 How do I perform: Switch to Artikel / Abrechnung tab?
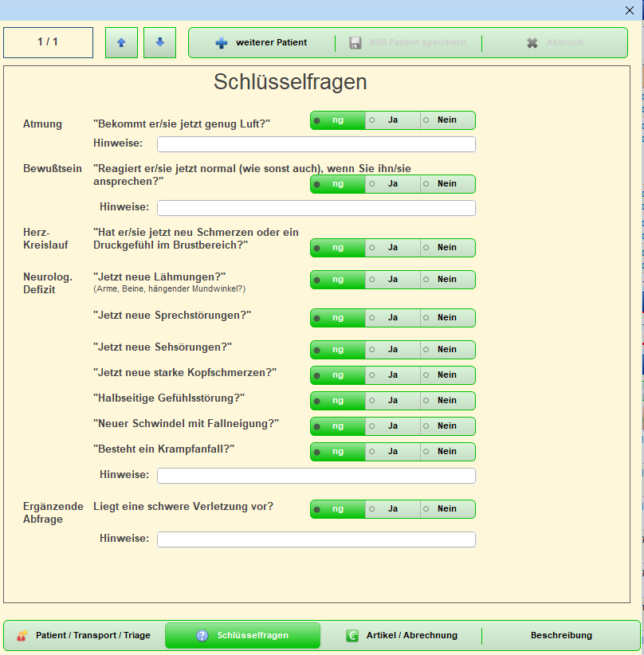[x=411, y=636]
